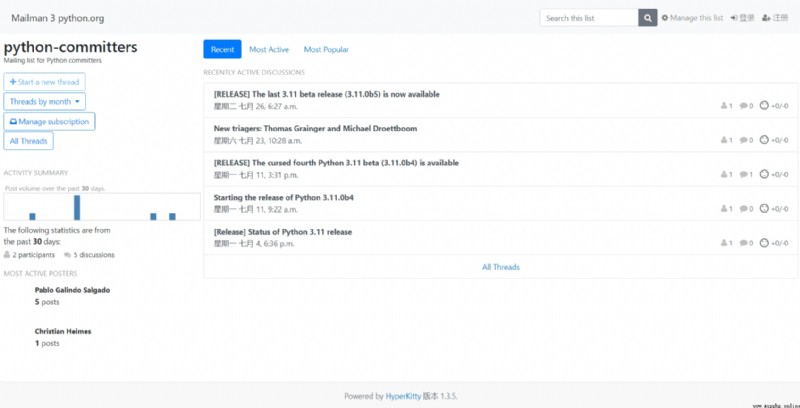Click the comments icon on 3.11.0b5 thread
This screenshot has height=408, width=800.
[x=746, y=106]
